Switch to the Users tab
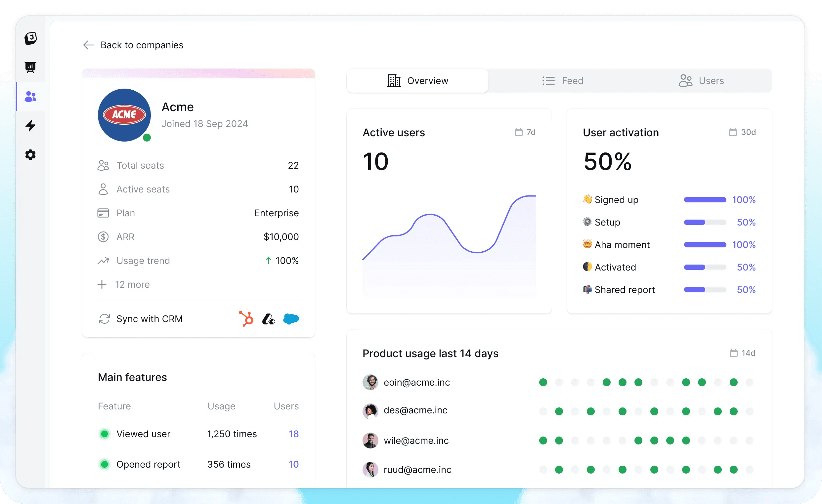The image size is (822, 504). tap(701, 81)
